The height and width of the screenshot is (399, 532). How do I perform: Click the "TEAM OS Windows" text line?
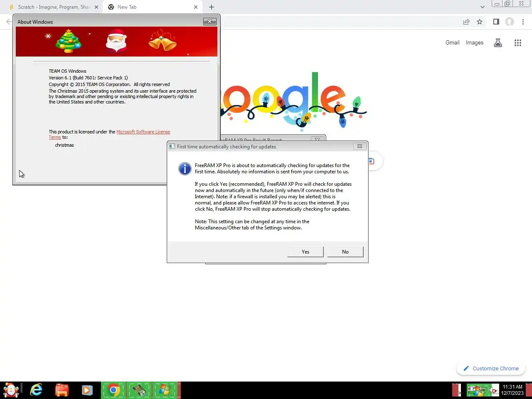tap(67, 71)
